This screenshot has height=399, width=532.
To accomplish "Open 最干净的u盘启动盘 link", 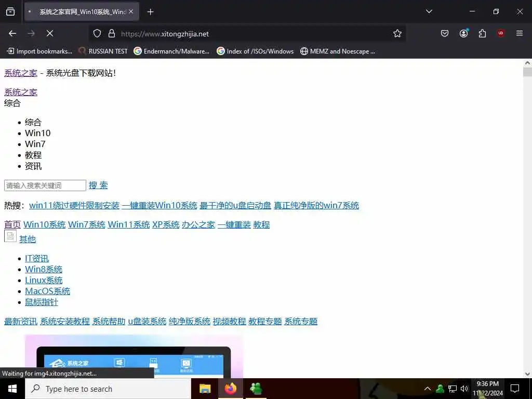I will [235, 205].
